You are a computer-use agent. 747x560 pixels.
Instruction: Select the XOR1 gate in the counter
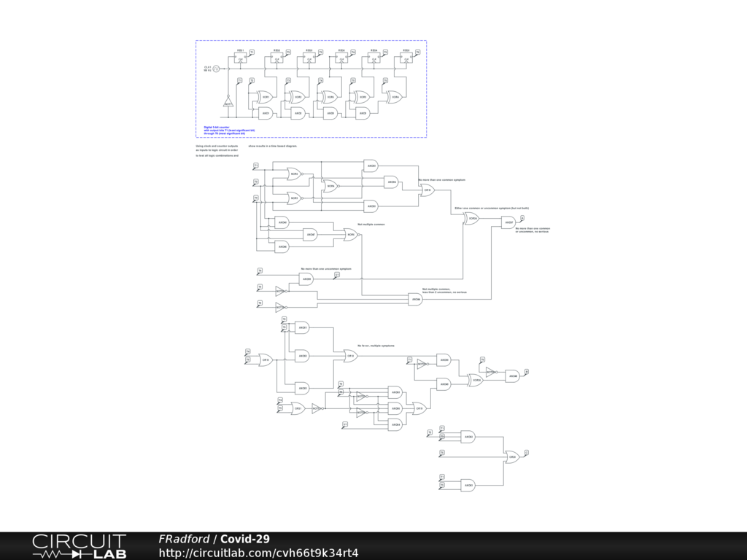(x=265, y=97)
